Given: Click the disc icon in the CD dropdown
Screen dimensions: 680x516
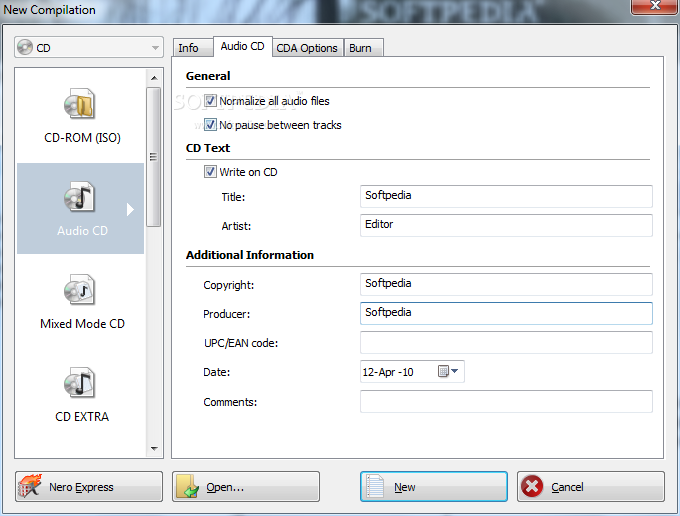Looking at the screenshot, I should click(x=25, y=47).
